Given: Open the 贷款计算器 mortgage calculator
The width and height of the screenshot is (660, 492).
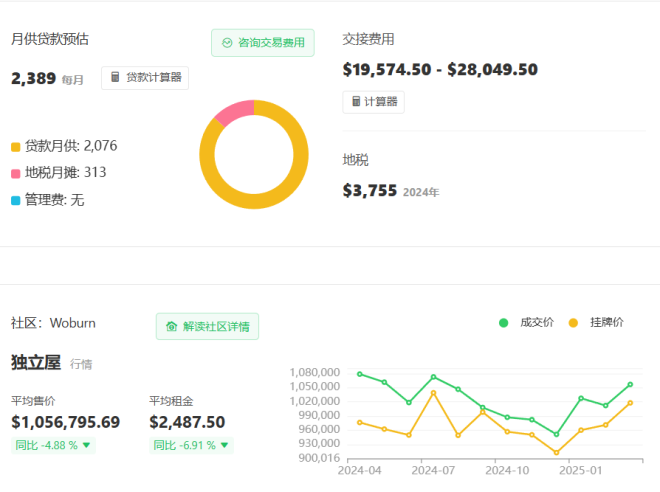Looking at the screenshot, I should (x=145, y=78).
